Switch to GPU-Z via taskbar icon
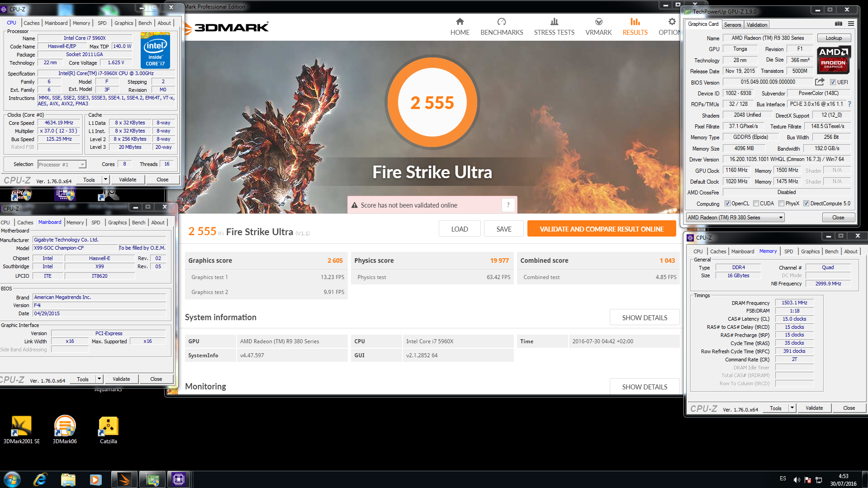The image size is (868, 488). 152,479
